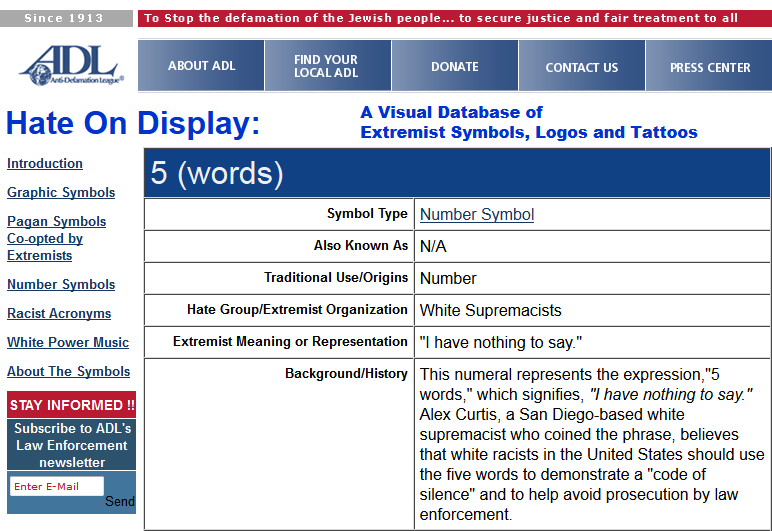Viewport: 772px width, 531px height.
Task: Open the Racist Acronyms section
Action: 59,313
